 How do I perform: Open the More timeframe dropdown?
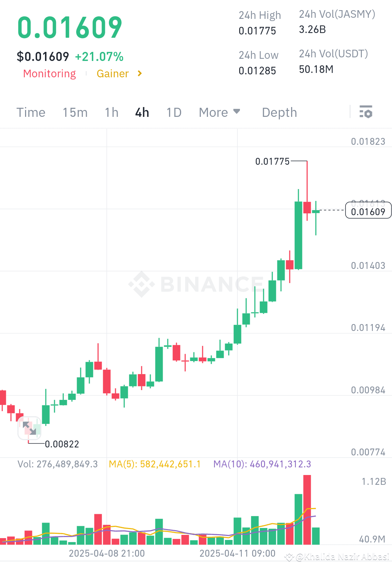[x=219, y=112]
